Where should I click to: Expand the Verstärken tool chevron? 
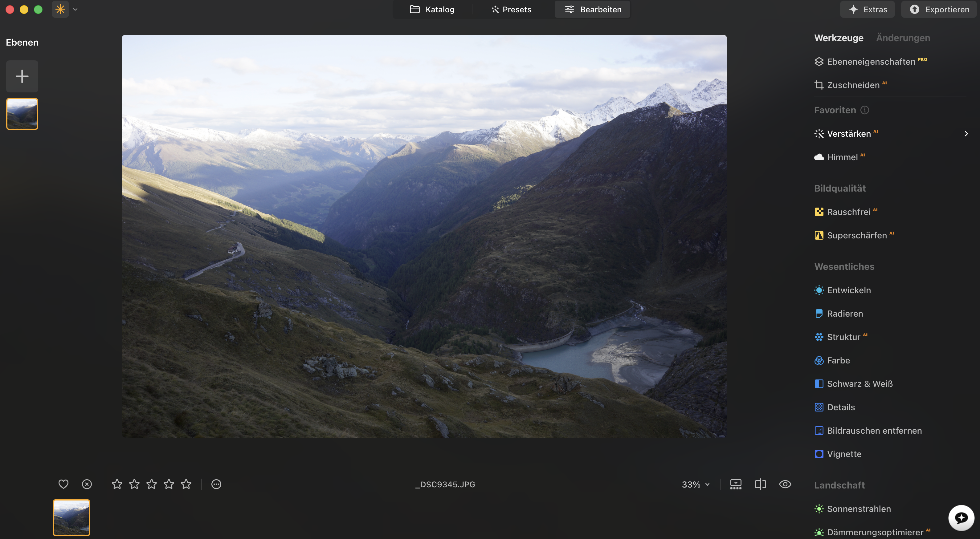(x=966, y=133)
